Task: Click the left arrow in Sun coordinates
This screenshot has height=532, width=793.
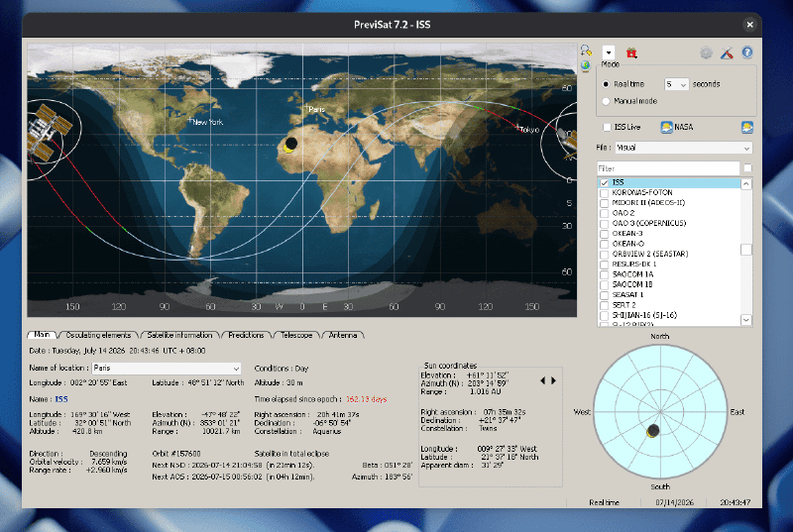Action: (543, 380)
